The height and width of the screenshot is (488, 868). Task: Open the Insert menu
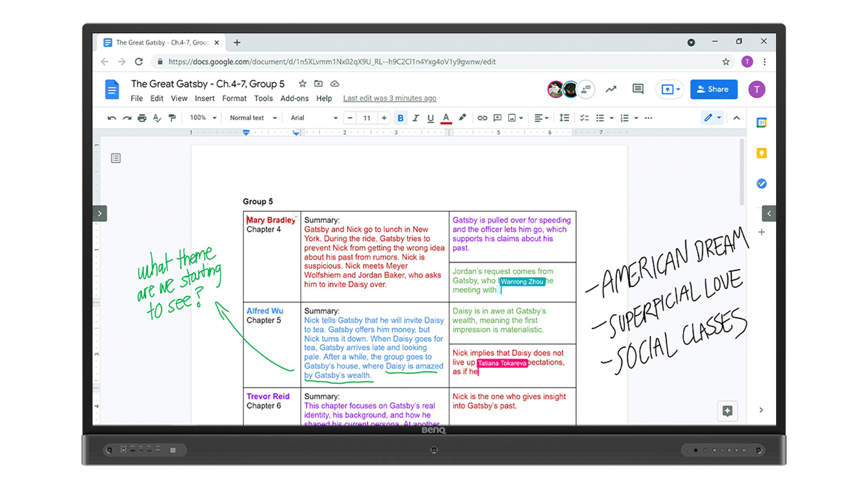tap(204, 98)
